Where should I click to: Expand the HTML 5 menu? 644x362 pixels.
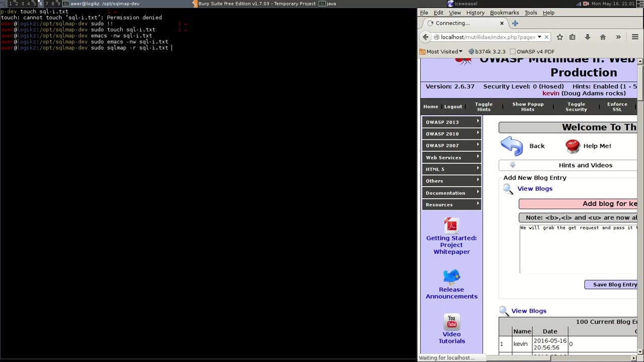tap(451, 169)
